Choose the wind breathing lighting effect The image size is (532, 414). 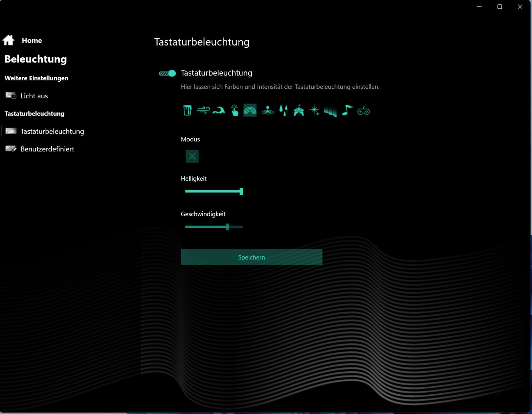[x=203, y=110]
